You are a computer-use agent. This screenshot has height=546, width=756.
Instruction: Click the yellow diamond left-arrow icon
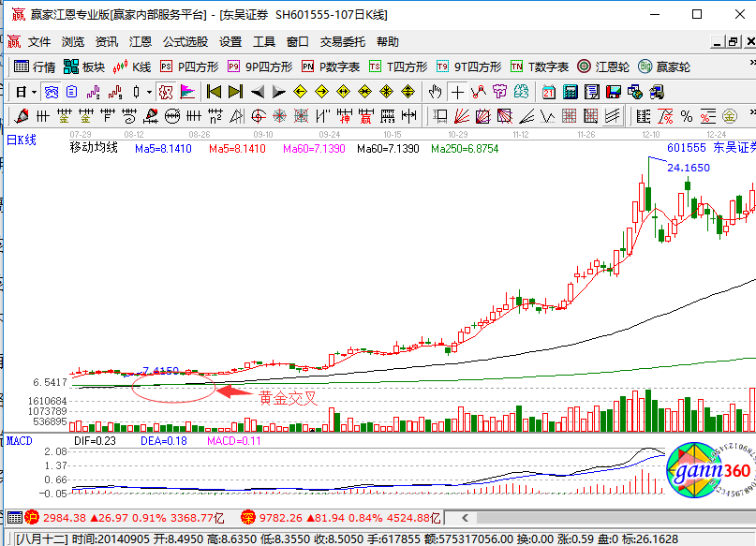coord(300,92)
